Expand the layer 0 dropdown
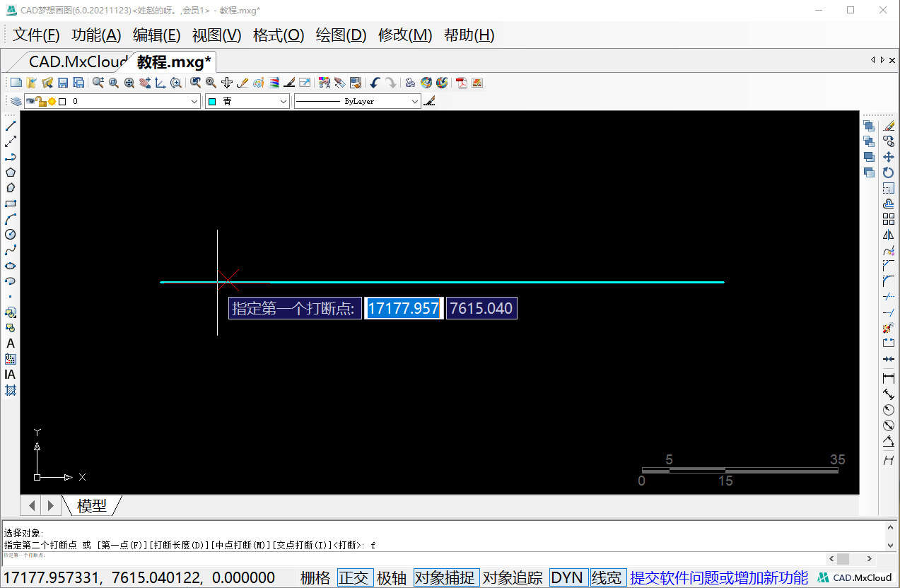The width and height of the screenshot is (900, 588). pos(195,102)
